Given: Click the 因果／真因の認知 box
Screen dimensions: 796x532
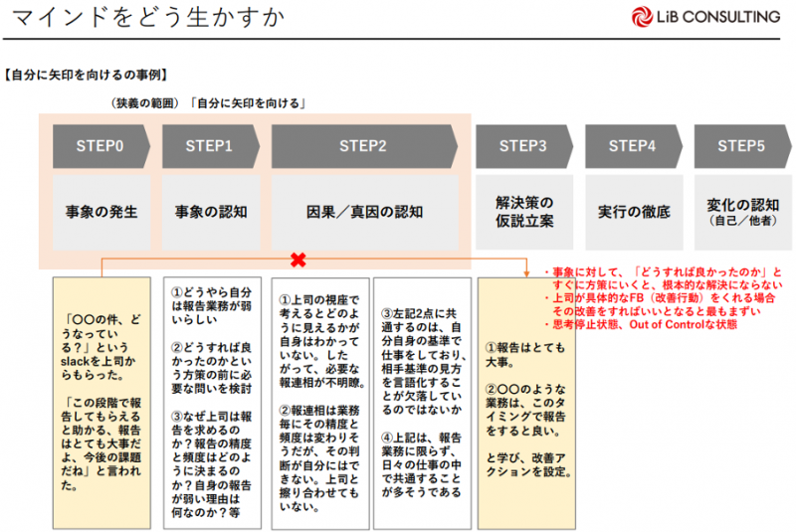Looking at the screenshot, I should tap(364, 212).
